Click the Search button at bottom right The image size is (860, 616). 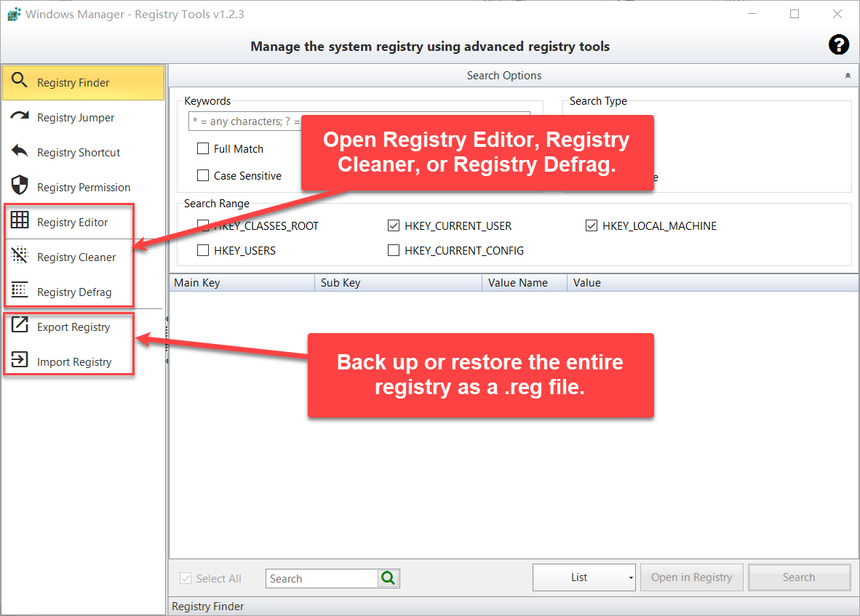pyautogui.click(x=799, y=577)
